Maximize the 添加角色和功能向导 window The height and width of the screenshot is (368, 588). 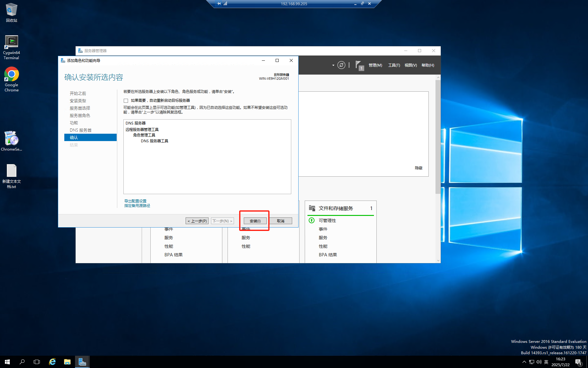tap(277, 60)
